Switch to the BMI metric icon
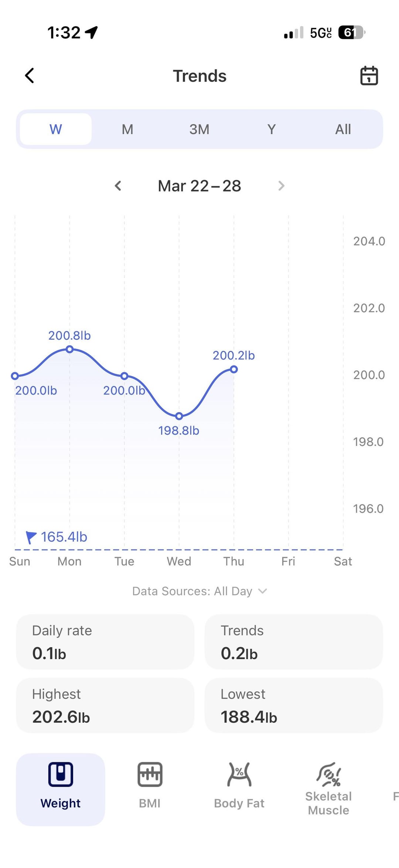The height and width of the screenshot is (868, 399). pyautogui.click(x=150, y=774)
